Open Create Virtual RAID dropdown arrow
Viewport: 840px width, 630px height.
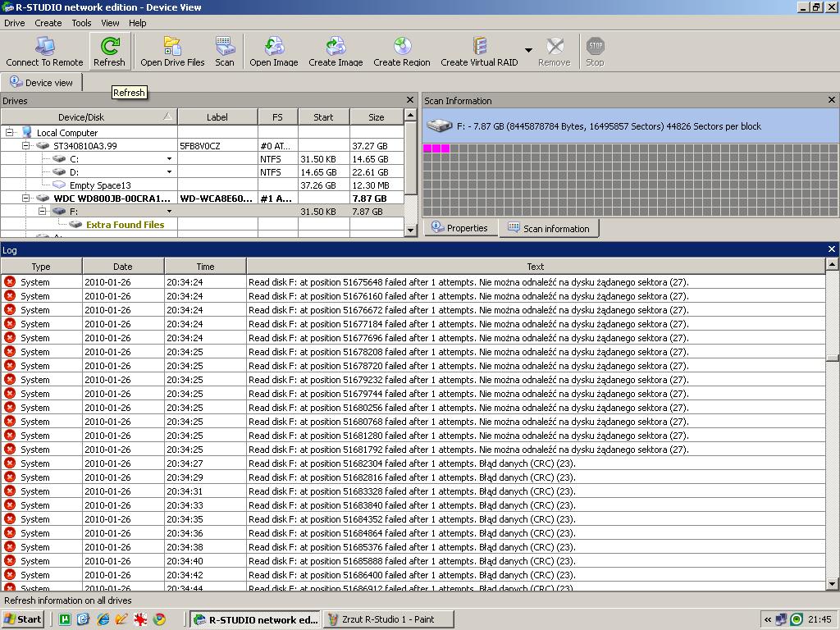(528, 50)
